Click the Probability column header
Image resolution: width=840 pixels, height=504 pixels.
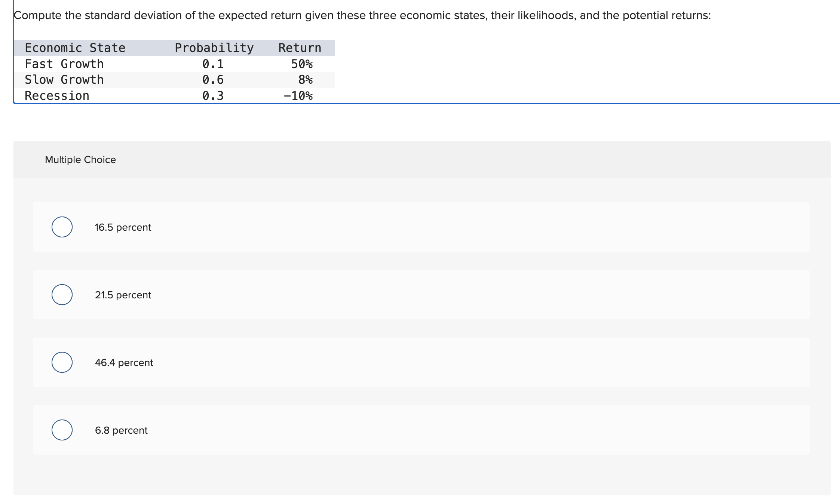(214, 47)
